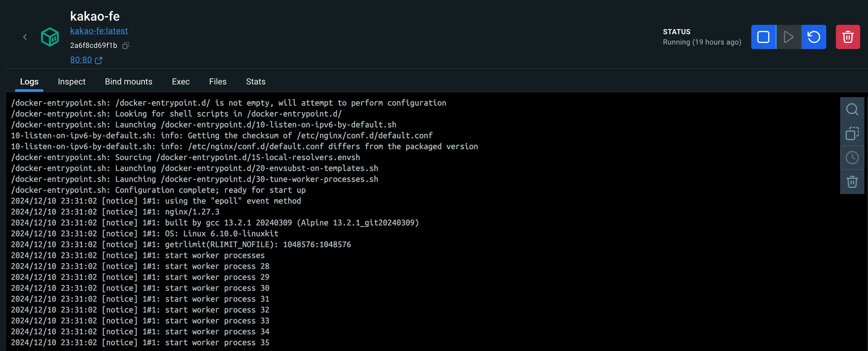
Task: Select the Logs tab
Action: click(29, 81)
